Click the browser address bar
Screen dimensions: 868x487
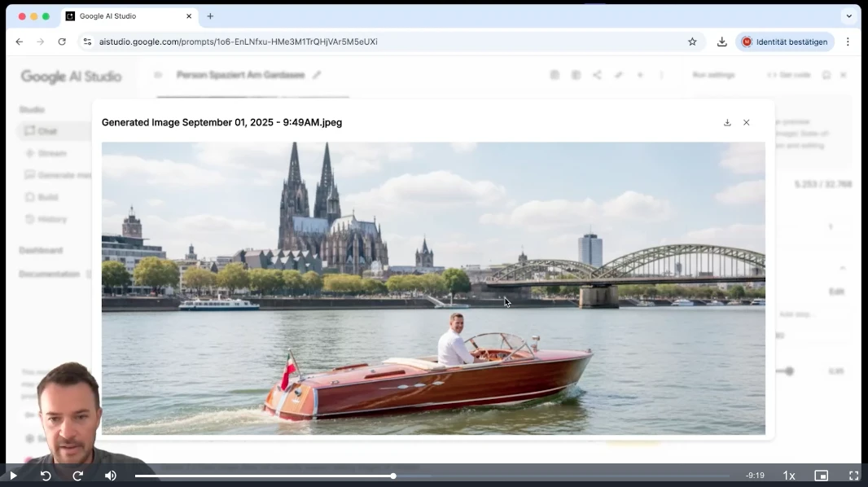pos(326,42)
